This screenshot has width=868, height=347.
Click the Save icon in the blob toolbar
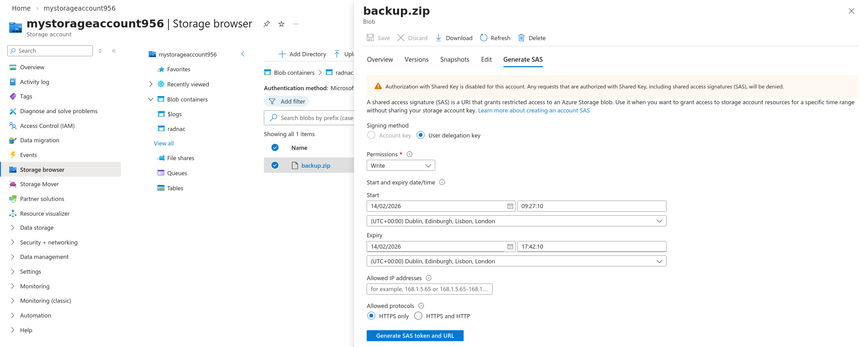point(370,38)
